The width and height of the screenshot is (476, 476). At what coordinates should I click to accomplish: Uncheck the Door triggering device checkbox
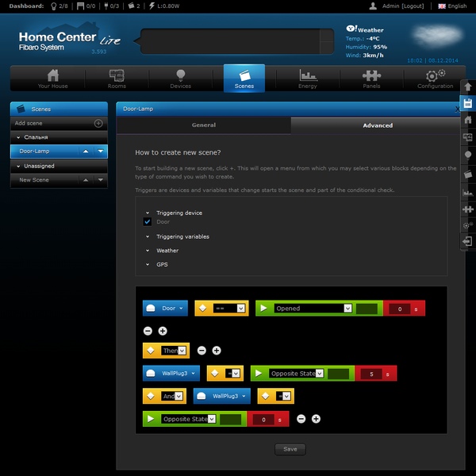[x=148, y=221]
